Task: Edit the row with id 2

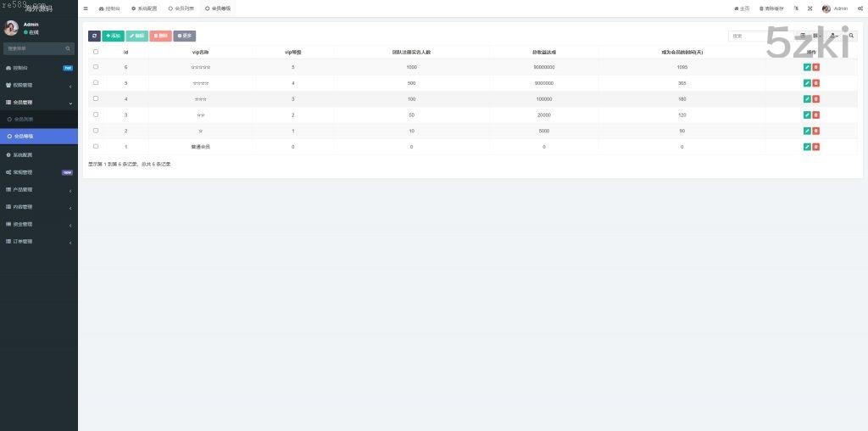Action: (x=807, y=131)
